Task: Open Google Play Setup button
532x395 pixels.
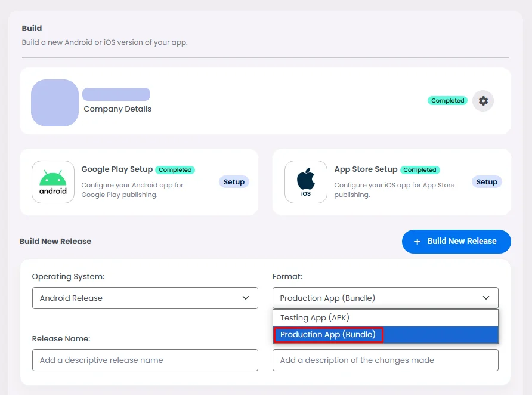Action: click(234, 182)
